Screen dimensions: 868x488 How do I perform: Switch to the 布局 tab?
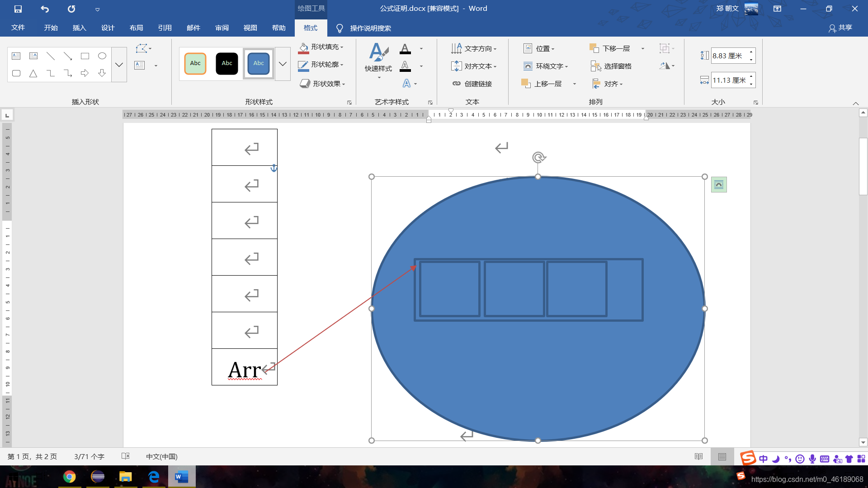(x=136, y=28)
